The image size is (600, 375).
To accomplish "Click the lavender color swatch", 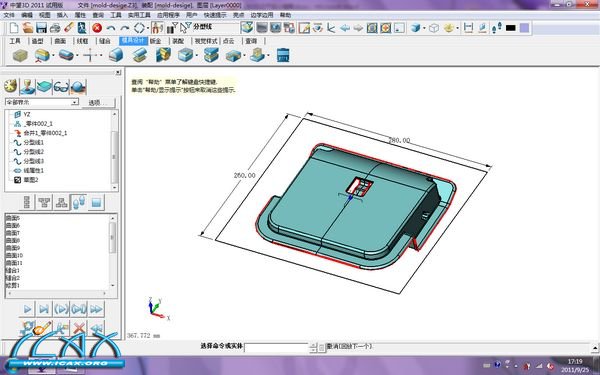I will [525, 28].
